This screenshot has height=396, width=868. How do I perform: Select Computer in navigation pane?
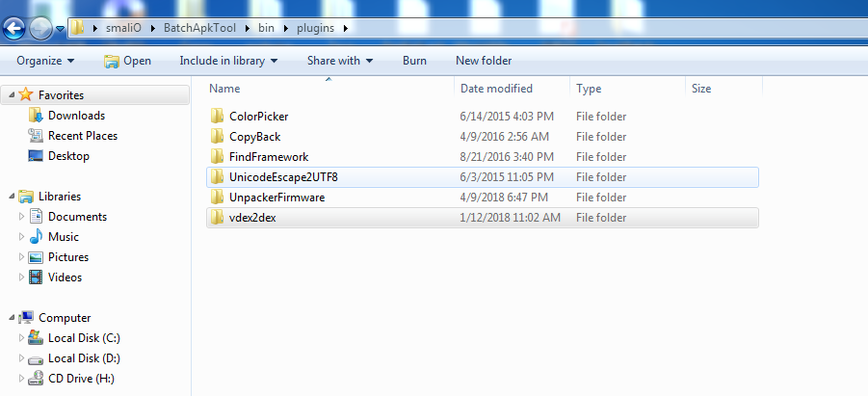tap(65, 318)
